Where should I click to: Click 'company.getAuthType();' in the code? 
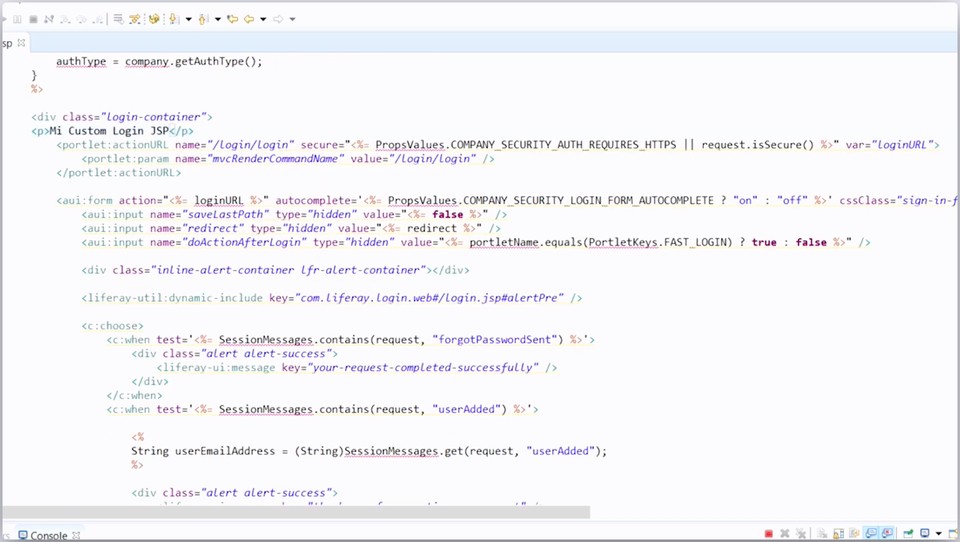pyautogui.click(x=193, y=61)
